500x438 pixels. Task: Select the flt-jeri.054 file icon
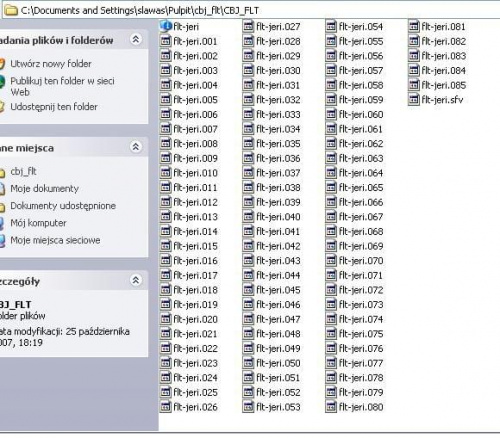pyautogui.click(x=331, y=26)
